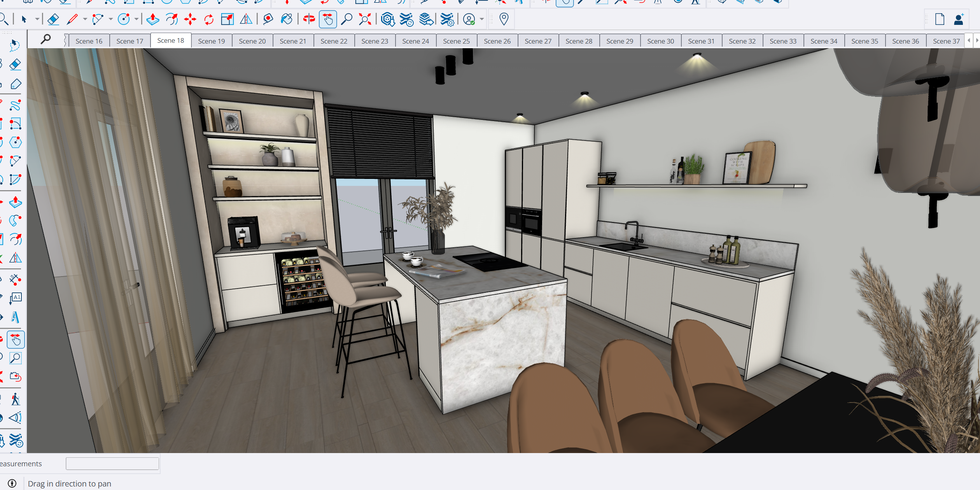
Task: Select the Tape Measure tool
Action: point(268,19)
